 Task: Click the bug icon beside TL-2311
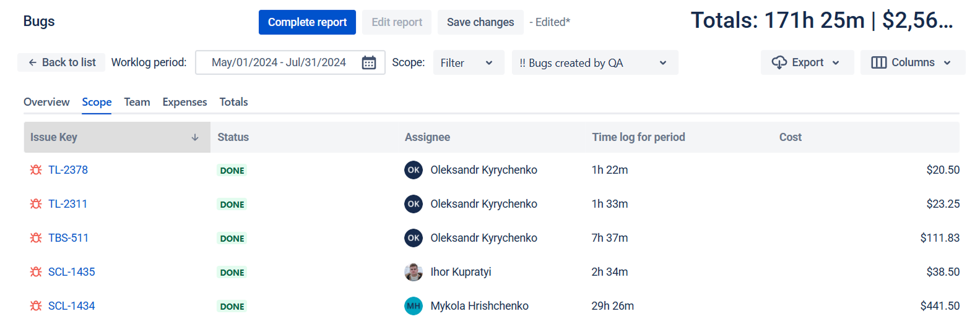pyautogui.click(x=36, y=204)
